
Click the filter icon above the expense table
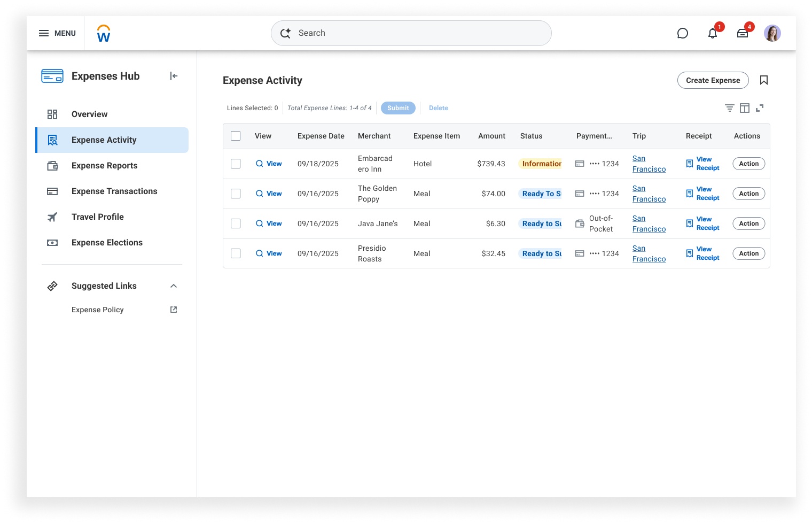coord(729,107)
